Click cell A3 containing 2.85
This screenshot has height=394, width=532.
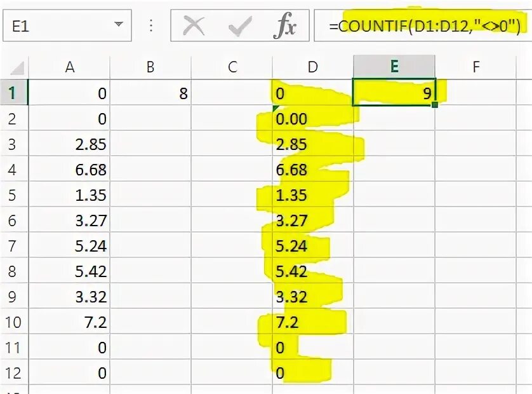tap(70, 144)
